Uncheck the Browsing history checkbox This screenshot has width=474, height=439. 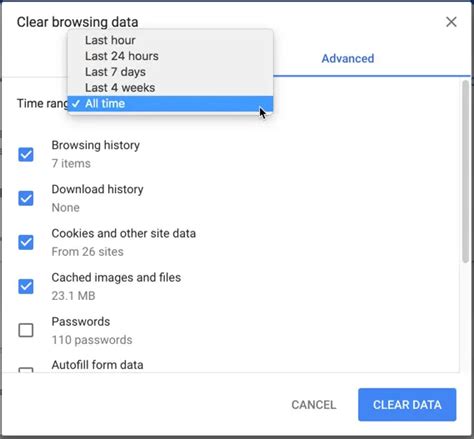click(x=26, y=154)
